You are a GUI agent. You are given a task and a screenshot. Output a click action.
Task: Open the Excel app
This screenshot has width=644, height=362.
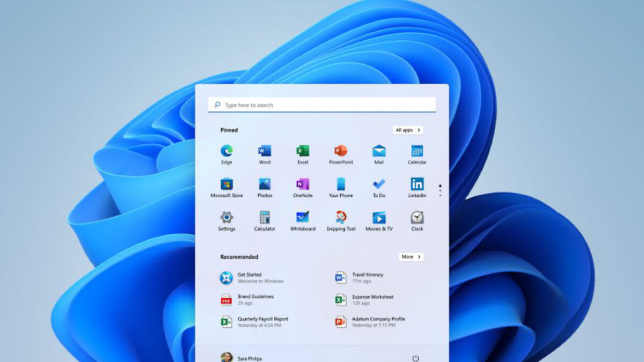pos(302,152)
